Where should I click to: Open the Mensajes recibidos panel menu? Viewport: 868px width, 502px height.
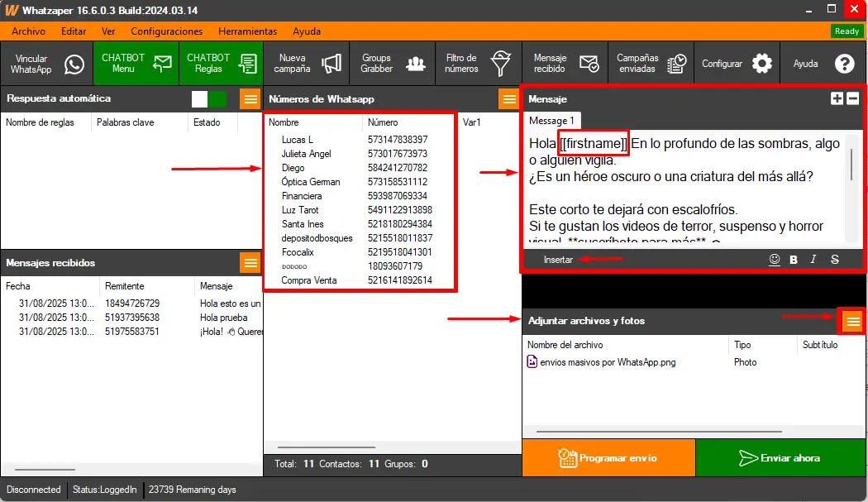(250, 263)
